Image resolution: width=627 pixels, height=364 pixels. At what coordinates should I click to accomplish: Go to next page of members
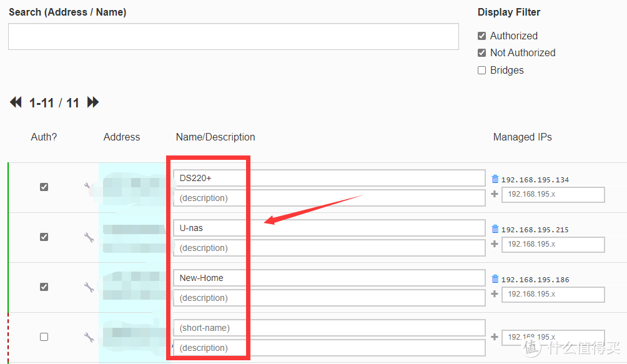tap(93, 102)
